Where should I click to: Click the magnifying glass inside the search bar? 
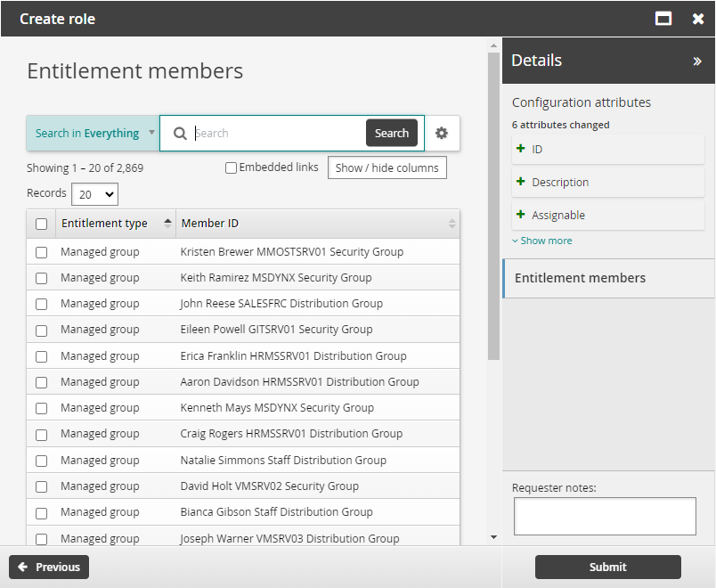tap(181, 133)
